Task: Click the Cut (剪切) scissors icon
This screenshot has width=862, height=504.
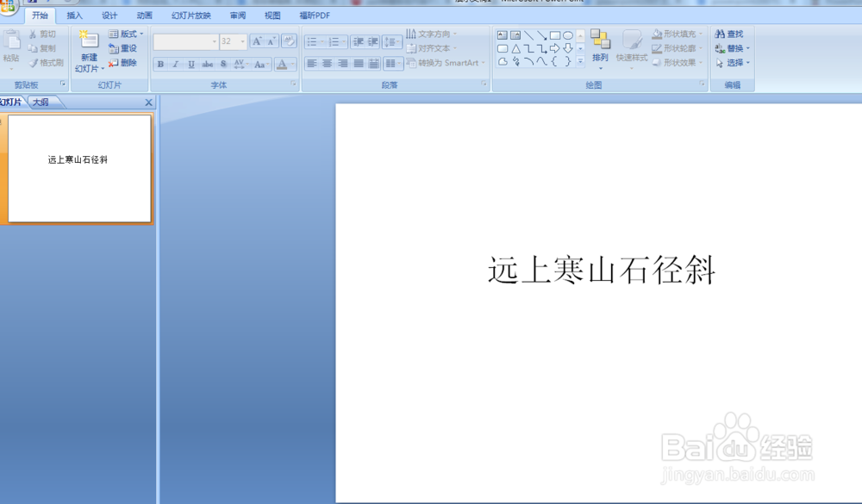Action: [33, 34]
